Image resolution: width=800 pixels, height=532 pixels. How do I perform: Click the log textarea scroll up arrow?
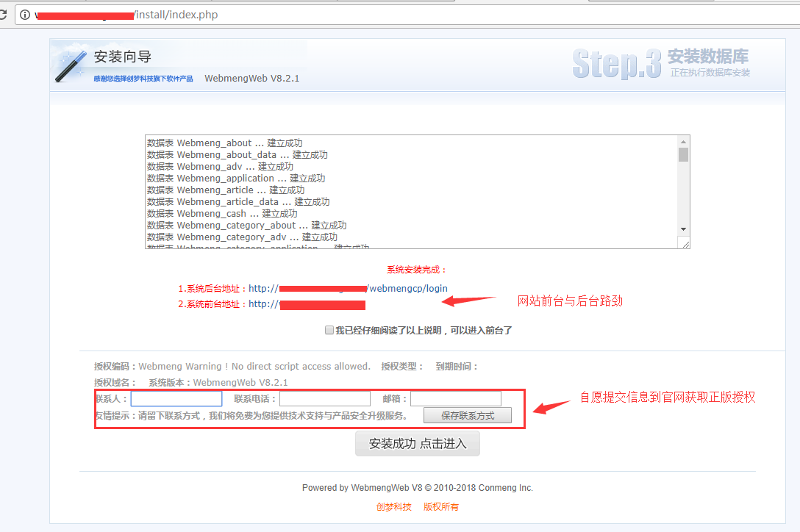pyautogui.click(x=683, y=141)
